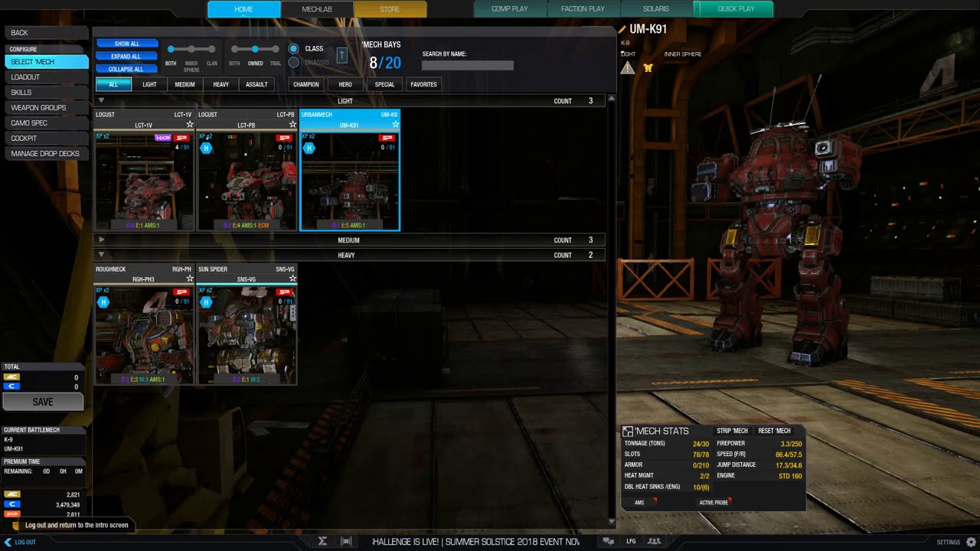
Task: Toggle the SPECIAL filter
Action: point(384,84)
